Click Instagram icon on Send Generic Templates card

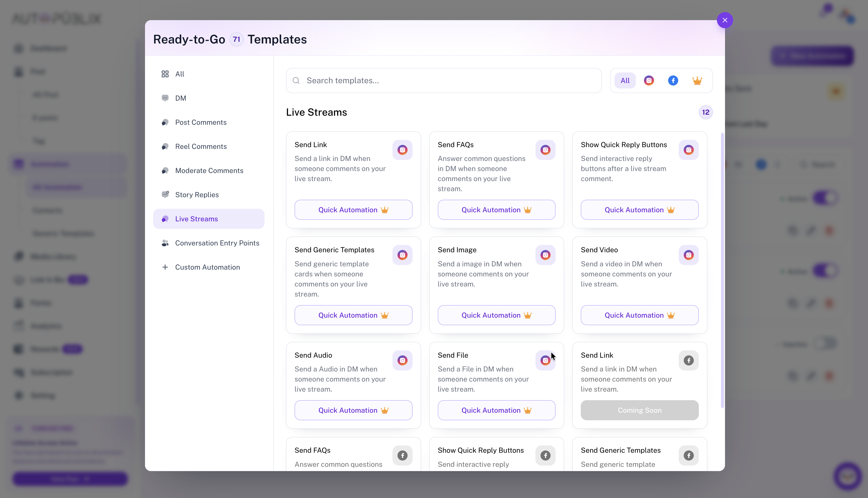pos(402,255)
